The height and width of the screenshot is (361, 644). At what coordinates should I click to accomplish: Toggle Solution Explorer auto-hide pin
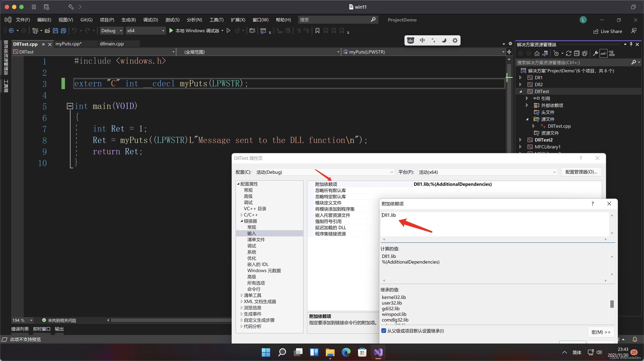point(631,44)
